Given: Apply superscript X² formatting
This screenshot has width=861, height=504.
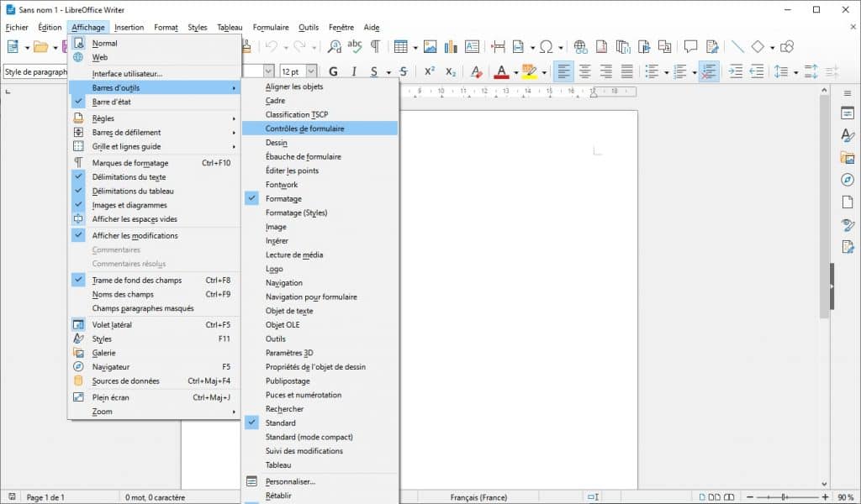Looking at the screenshot, I should coord(430,71).
